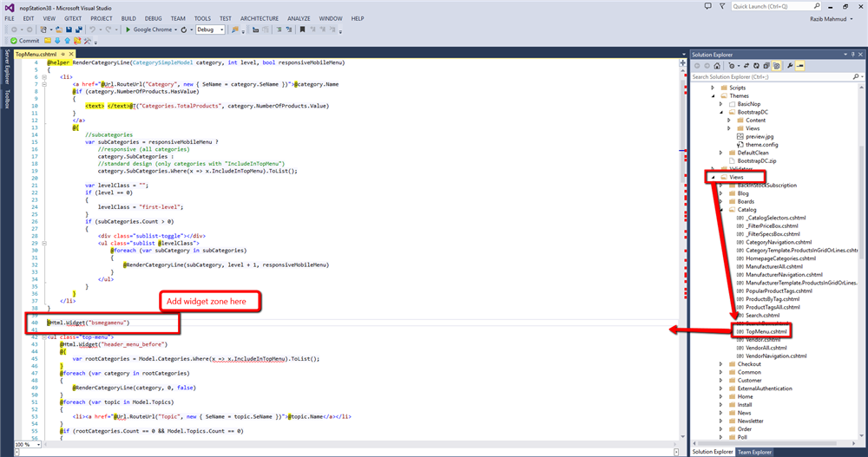The height and width of the screenshot is (457, 868).
Task: Open the Toolbox side tab
Action: click(x=7, y=99)
